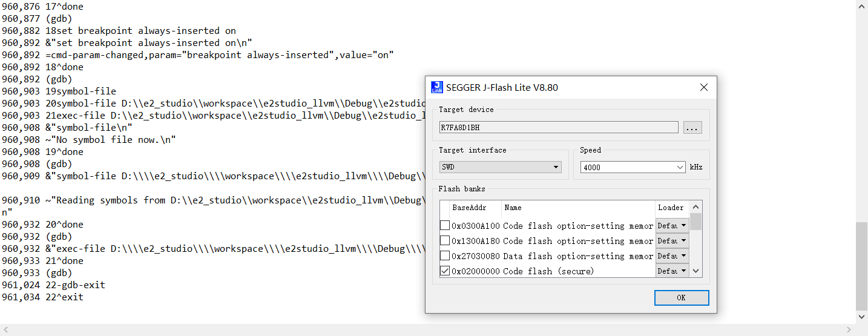Open Loader dropdown for bank 0x02000000
This screenshot has width=868, height=336.
pyautogui.click(x=672, y=271)
